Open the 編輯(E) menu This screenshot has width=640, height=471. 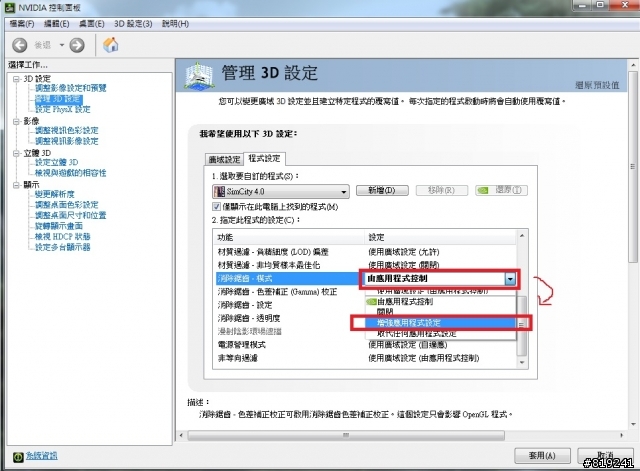point(57,24)
